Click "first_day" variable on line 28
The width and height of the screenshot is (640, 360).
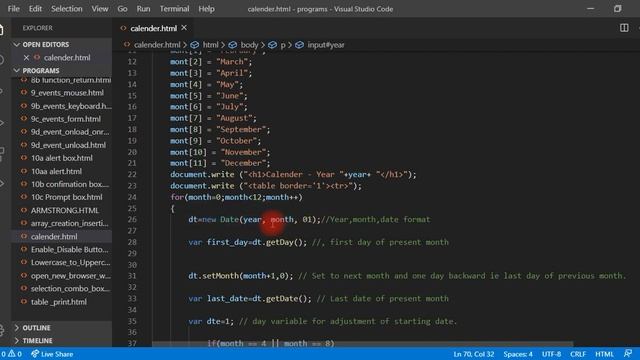click(x=227, y=242)
